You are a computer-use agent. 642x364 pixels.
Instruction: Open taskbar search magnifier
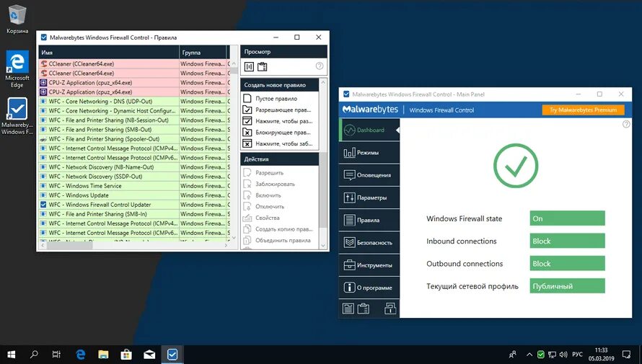(34, 354)
